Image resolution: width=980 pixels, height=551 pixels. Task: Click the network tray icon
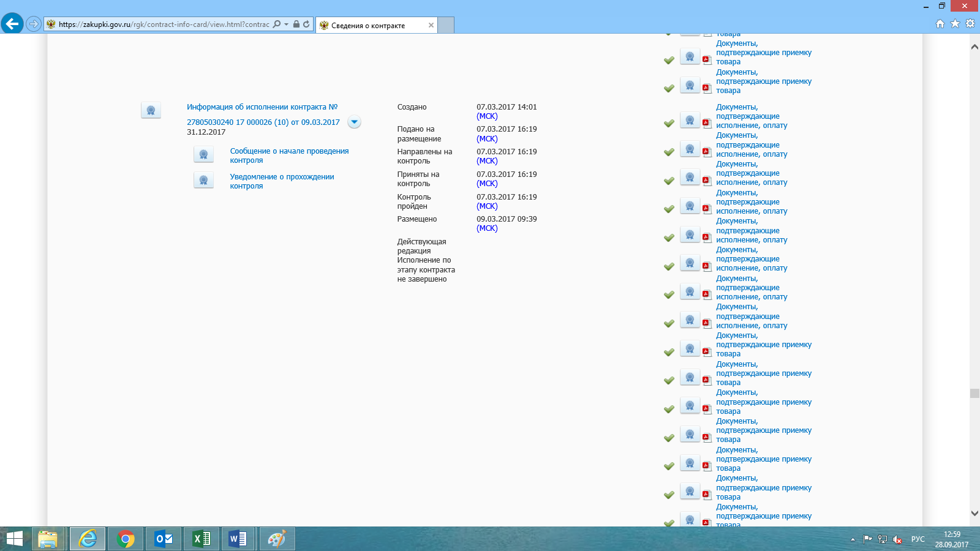(883, 539)
